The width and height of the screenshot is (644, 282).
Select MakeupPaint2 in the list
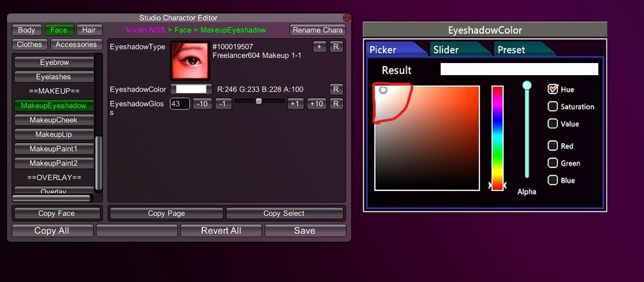[x=54, y=163]
